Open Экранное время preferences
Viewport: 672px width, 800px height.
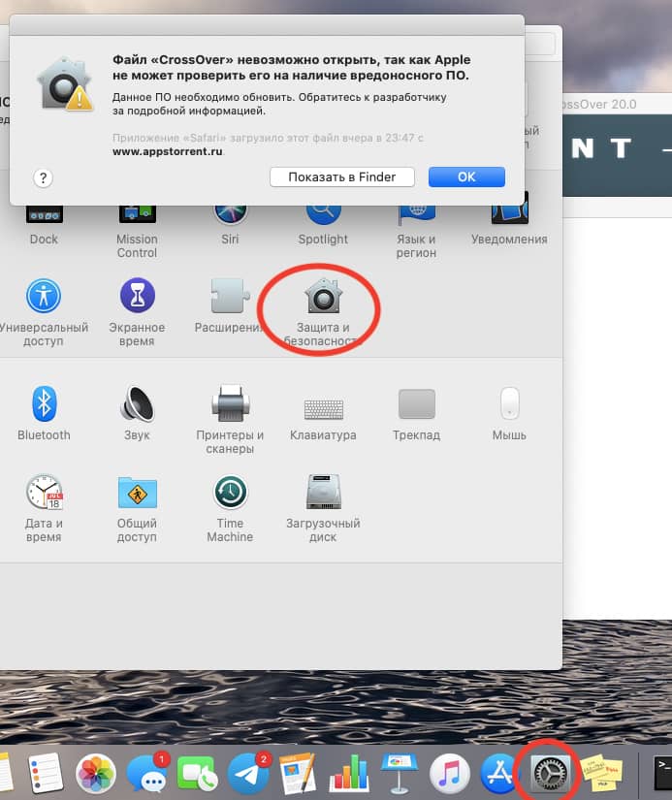click(137, 311)
